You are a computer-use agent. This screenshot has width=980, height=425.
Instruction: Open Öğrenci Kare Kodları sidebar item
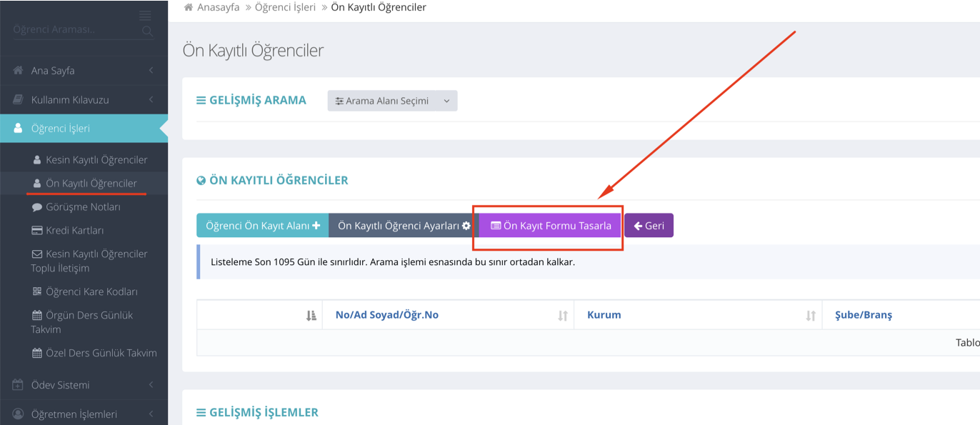[91, 291]
